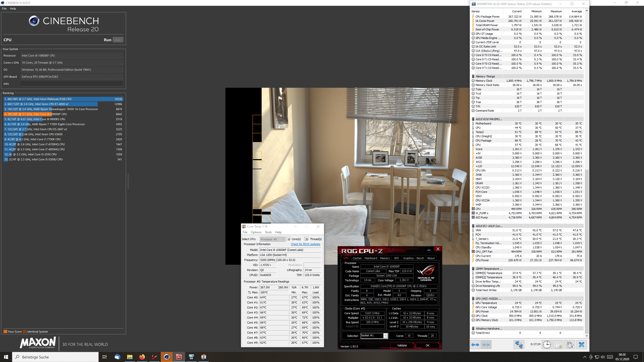Switch to Core Temp taskbar icon
644x362 pixels.
pyautogui.click(x=204, y=357)
